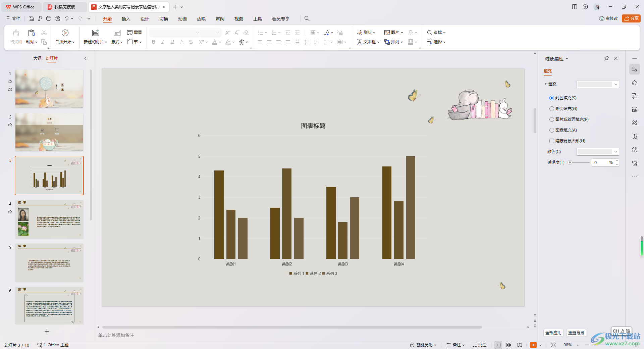Click the increase font size icon
This screenshot has height=349, width=644.
coord(227,33)
